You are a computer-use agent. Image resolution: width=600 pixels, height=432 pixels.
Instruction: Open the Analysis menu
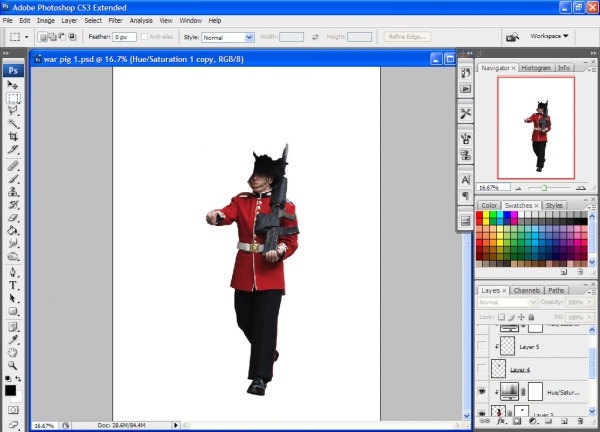point(141,21)
